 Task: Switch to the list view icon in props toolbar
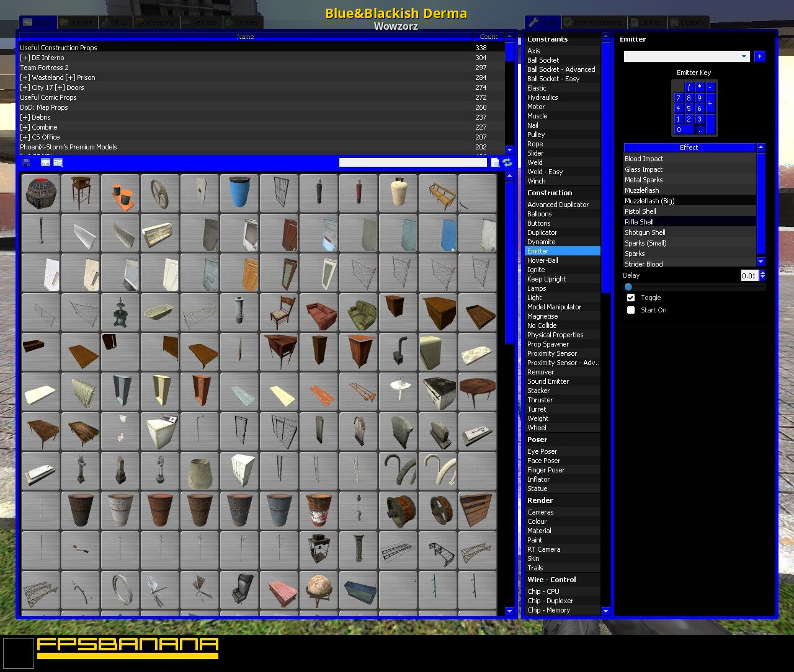tap(45, 162)
